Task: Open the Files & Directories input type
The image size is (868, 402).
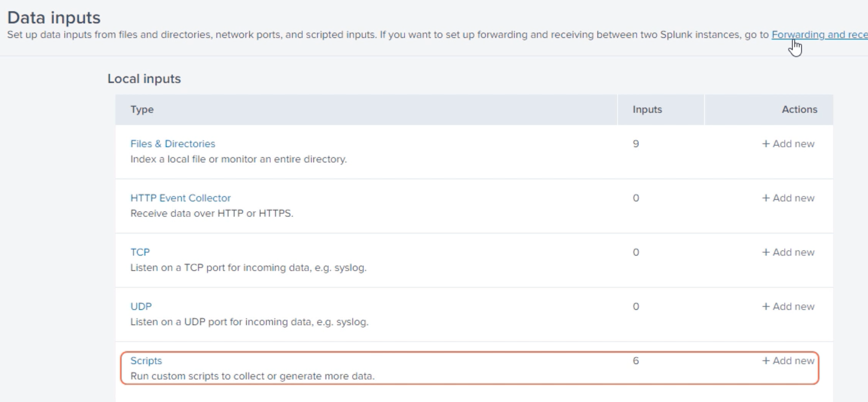Action: pos(173,144)
